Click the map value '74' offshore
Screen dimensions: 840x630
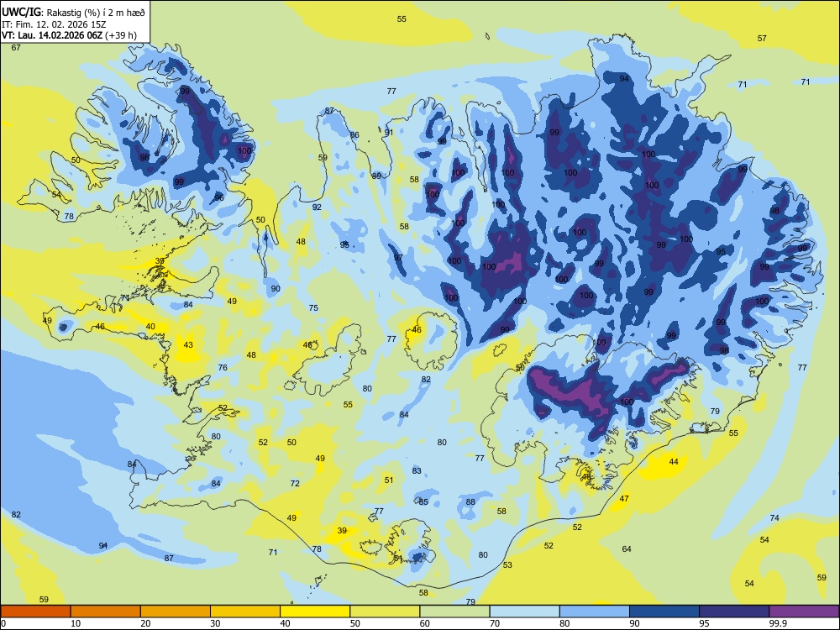(774, 518)
